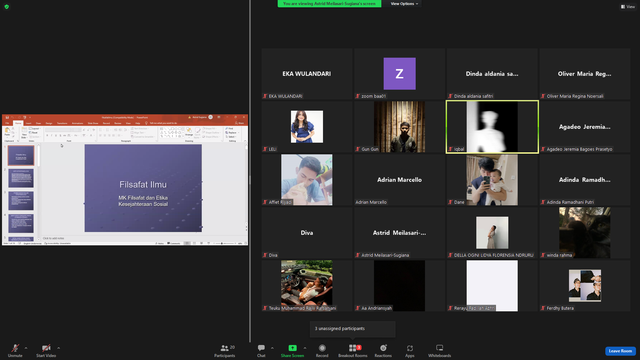Open the Insert tab in PowerPoint
Viewport: 640px width, 360px height.
coord(29,123)
